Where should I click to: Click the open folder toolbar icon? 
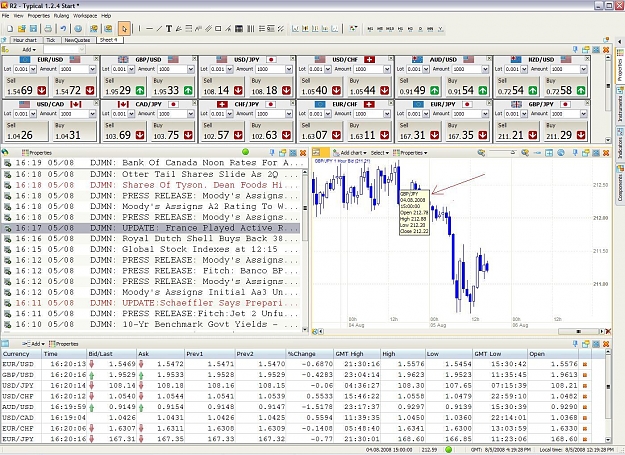tap(22, 29)
